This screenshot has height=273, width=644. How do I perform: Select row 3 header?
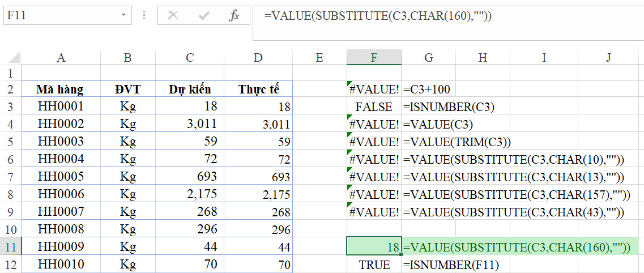(x=11, y=106)
